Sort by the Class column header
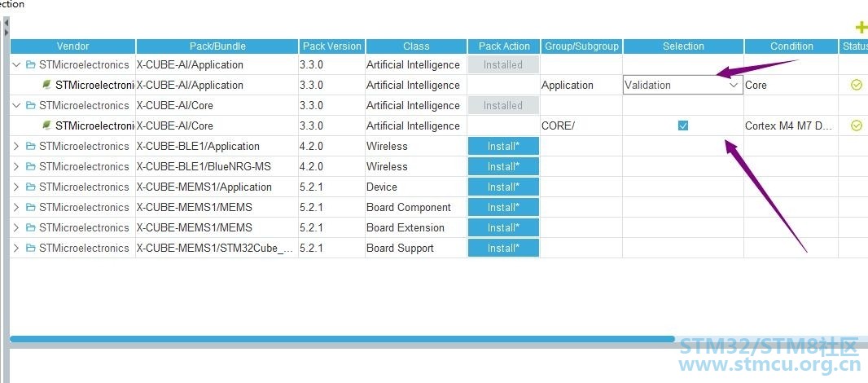 (x=416, y=46)
